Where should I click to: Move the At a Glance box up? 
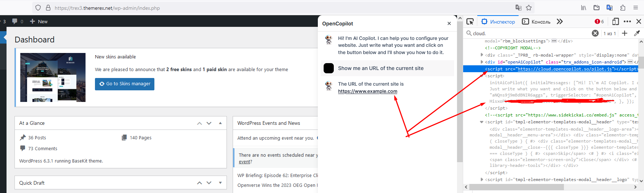tap(199, 123)
